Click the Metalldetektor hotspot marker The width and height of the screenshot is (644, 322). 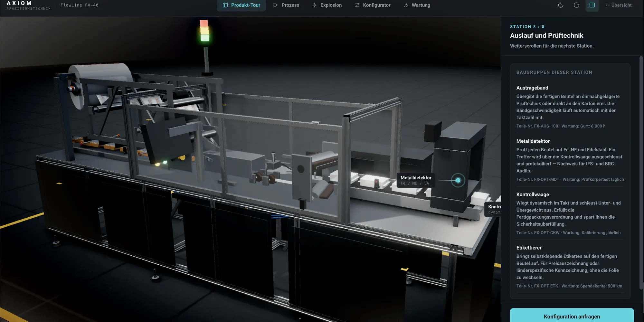pyautogui.click(x=458, y=180)
